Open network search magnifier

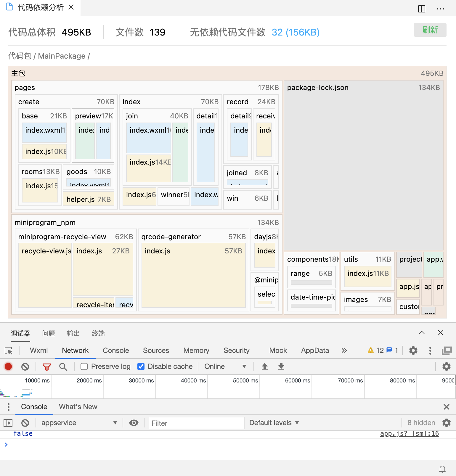63,367
